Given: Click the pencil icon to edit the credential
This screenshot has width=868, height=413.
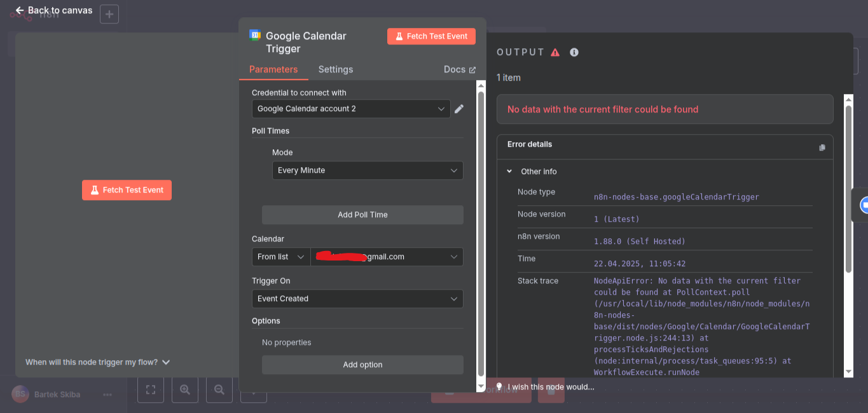Looking at the screenshot, I should [x=459, y=109].
